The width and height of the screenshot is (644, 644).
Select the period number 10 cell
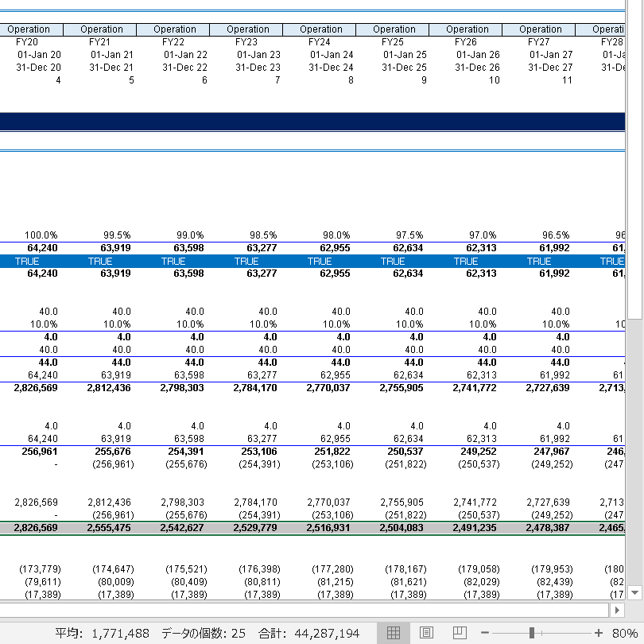[x=494, y=80]
